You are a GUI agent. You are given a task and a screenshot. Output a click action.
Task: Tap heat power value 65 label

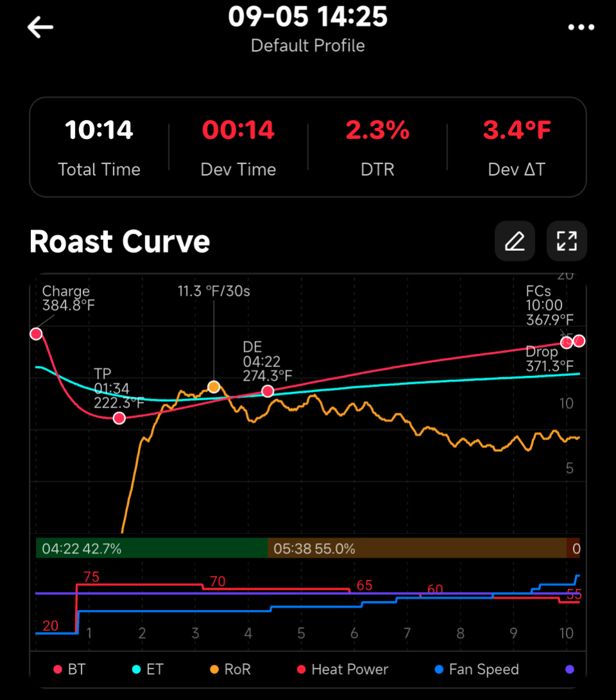click(x=364, y=586)
